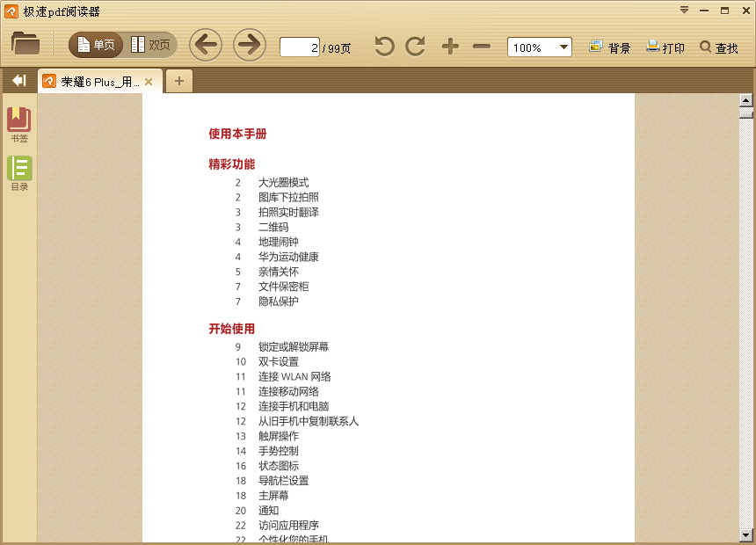Open a new tab with the plus button
The image size is (756, 545).
tap(178, 80)
